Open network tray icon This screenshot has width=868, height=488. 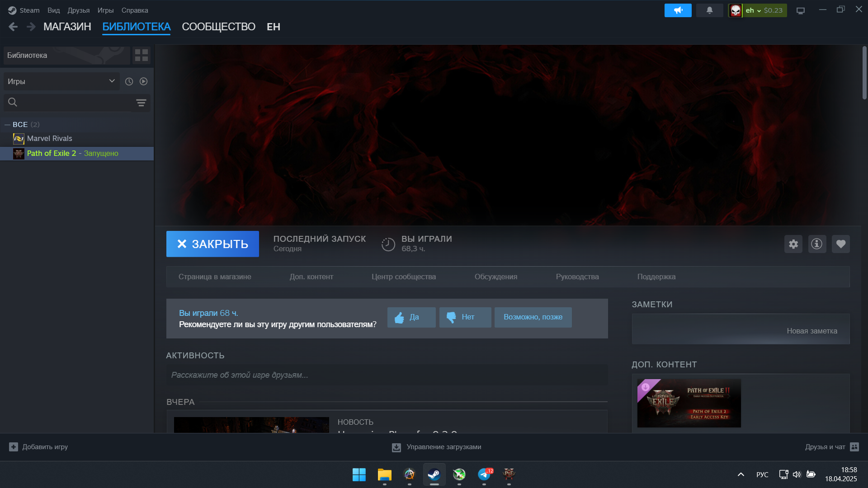783,474
